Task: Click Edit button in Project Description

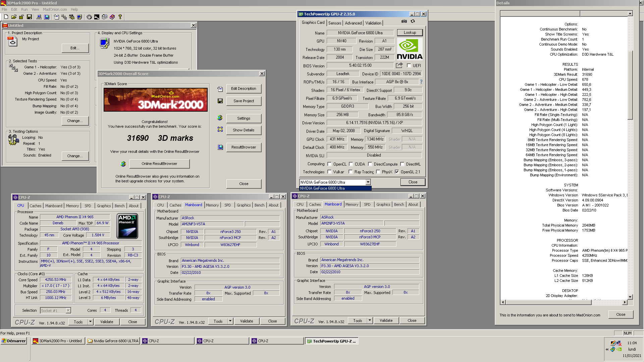Action: coord(75,48)
